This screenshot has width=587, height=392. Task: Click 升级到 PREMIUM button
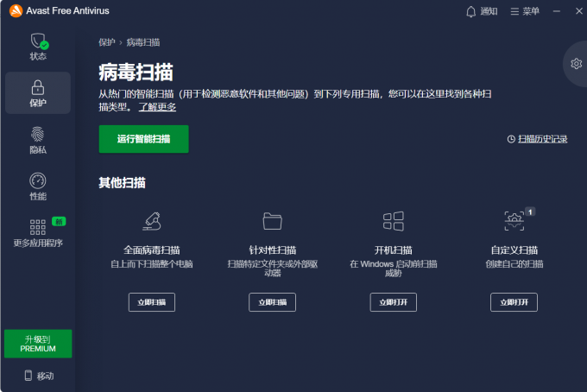point(38,344)
